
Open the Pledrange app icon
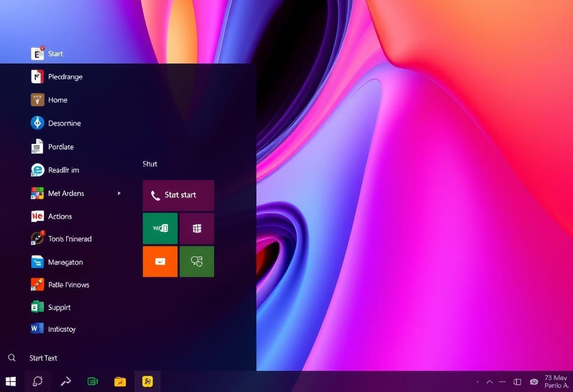[37, 76]
